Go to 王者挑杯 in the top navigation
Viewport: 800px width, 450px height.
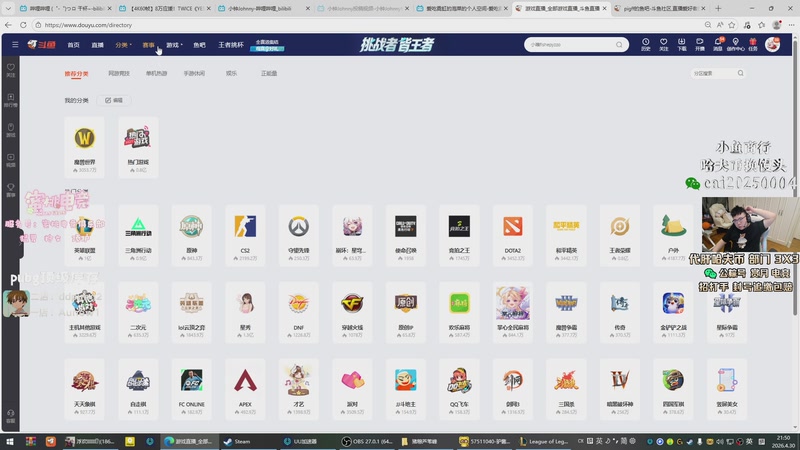pyautogui.click(x=231, y=45)
